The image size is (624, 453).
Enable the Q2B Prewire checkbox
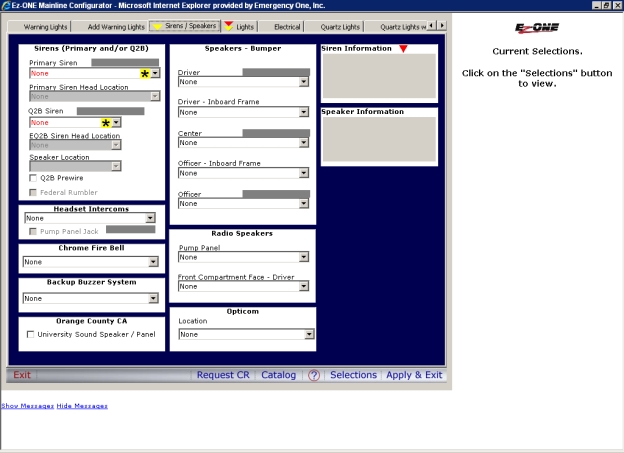click(x=33, y=178)
